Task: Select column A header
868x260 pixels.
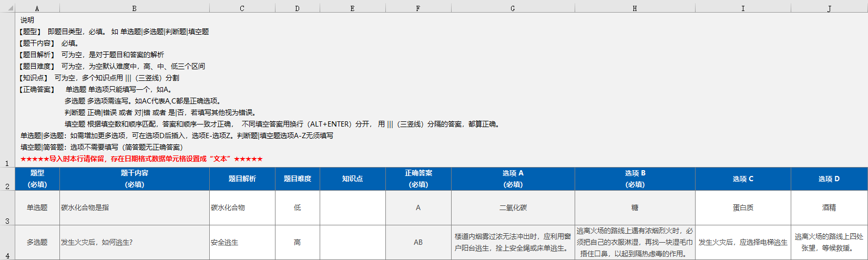Action: coord(37,8)
